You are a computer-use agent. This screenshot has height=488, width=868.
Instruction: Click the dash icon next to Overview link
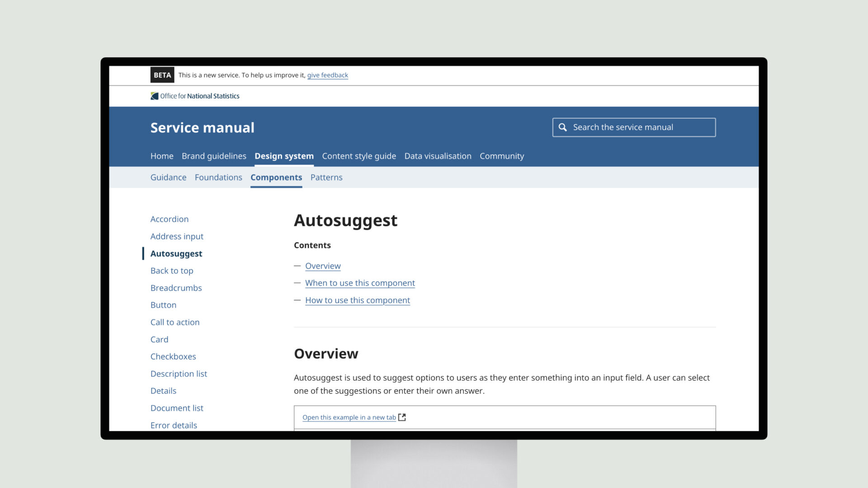coord(297,265)
